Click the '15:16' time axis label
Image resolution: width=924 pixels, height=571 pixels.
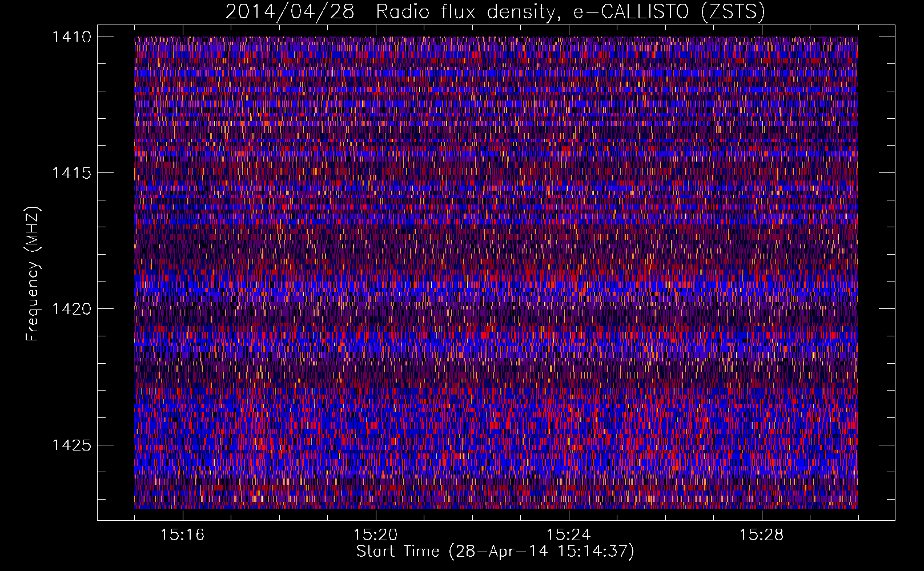182,534
